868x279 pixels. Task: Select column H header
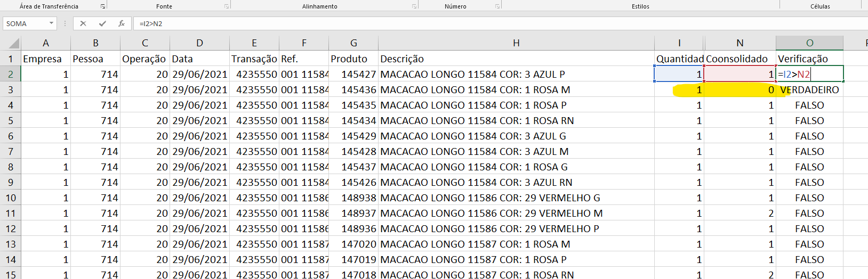click(x=516, y=43)
